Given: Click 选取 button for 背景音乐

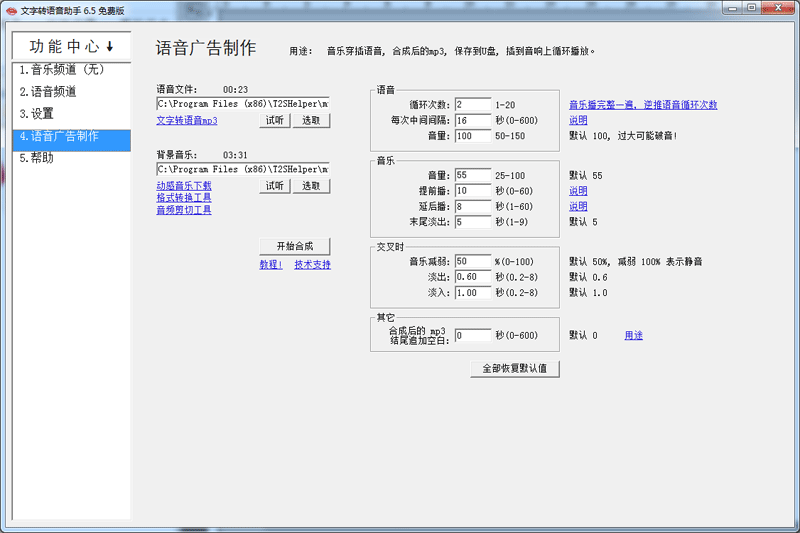Looking at the screenshot, I should pyautogui.click(x=311, y=186).
